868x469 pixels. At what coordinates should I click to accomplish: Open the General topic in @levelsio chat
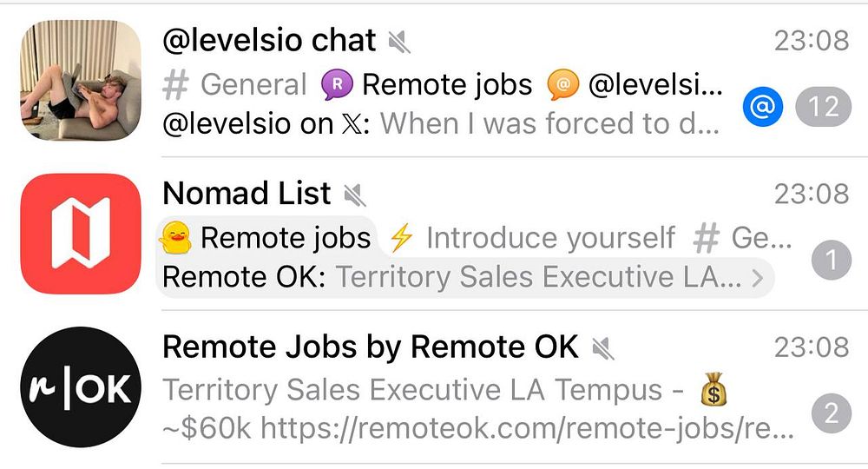coord(236,85)
